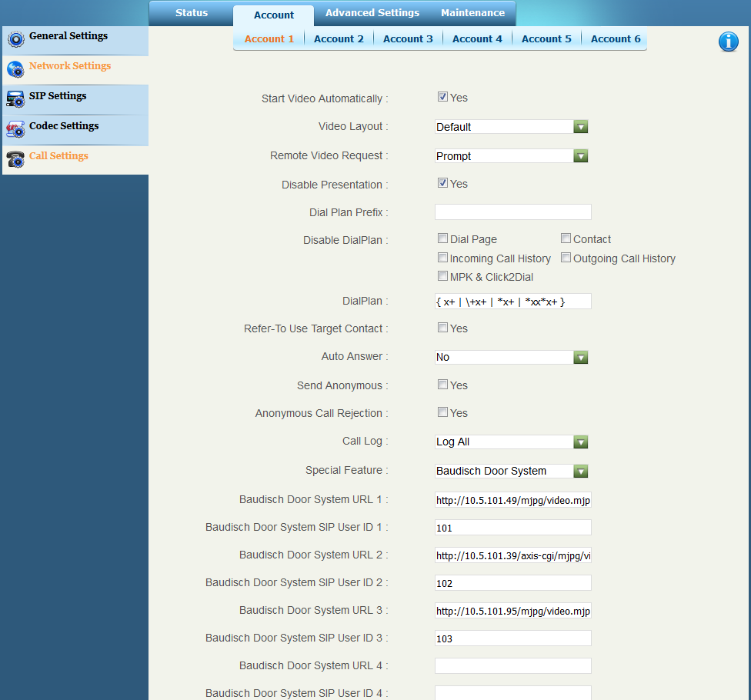Open the Maintenance tab
Image resolution: width=751 pixels, height=700 pixels.
pyautogui.click(x=472, y=13)
